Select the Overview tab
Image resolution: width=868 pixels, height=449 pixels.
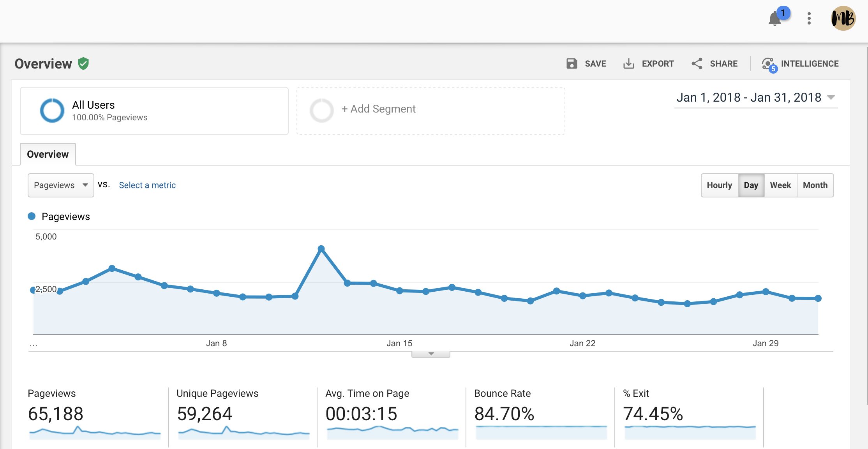point(48,154)
